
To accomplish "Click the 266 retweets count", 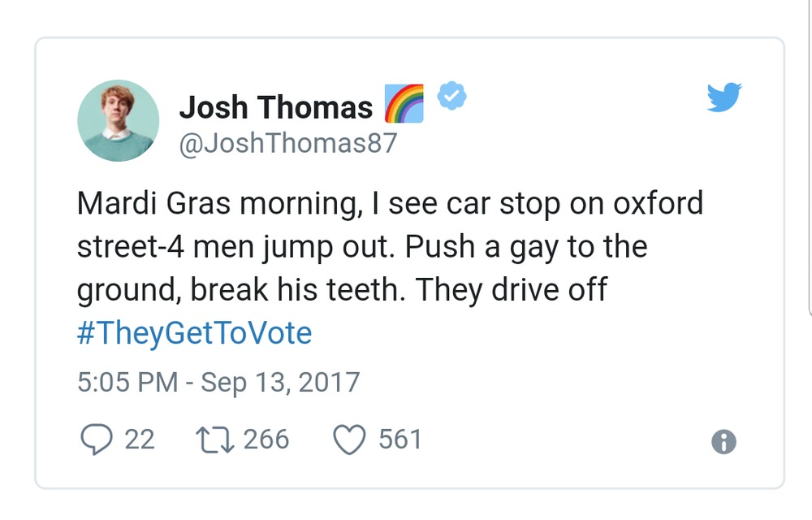I will pos(266,440).
